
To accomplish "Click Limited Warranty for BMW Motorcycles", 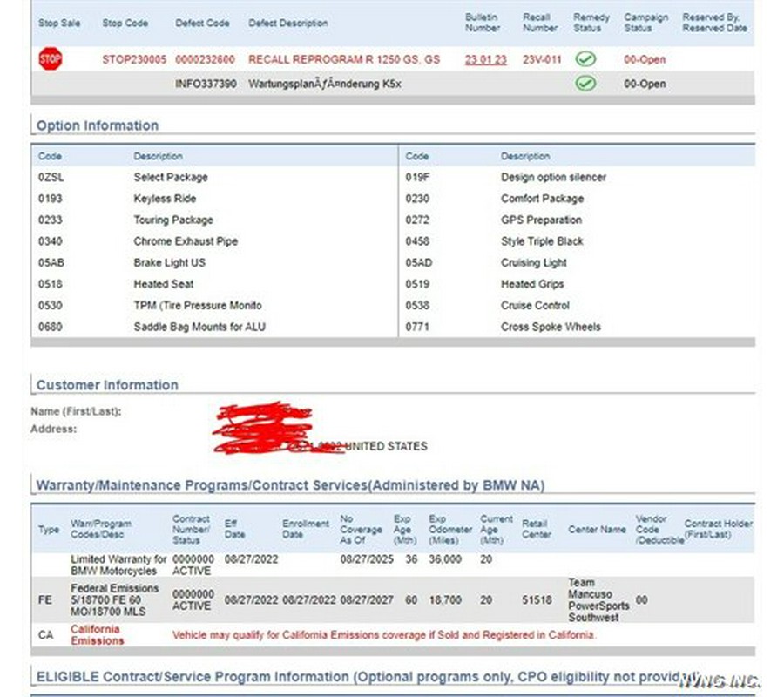I will tap(118, 565).
